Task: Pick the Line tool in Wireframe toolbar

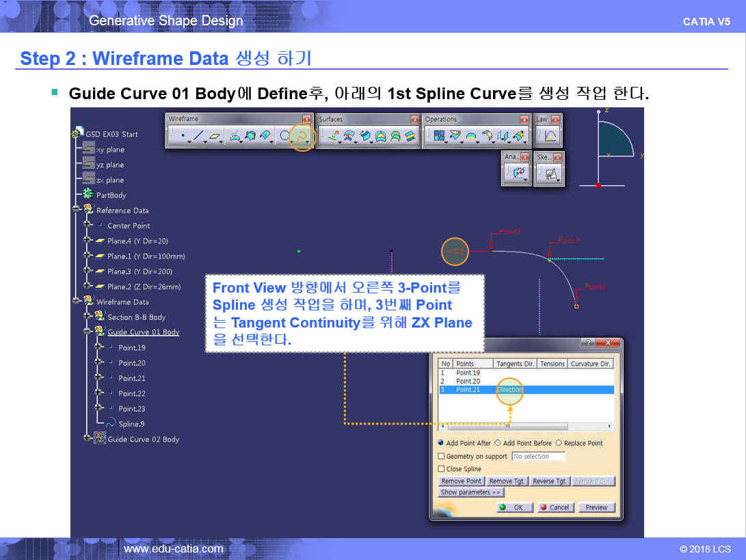Action: click(198, 136)
